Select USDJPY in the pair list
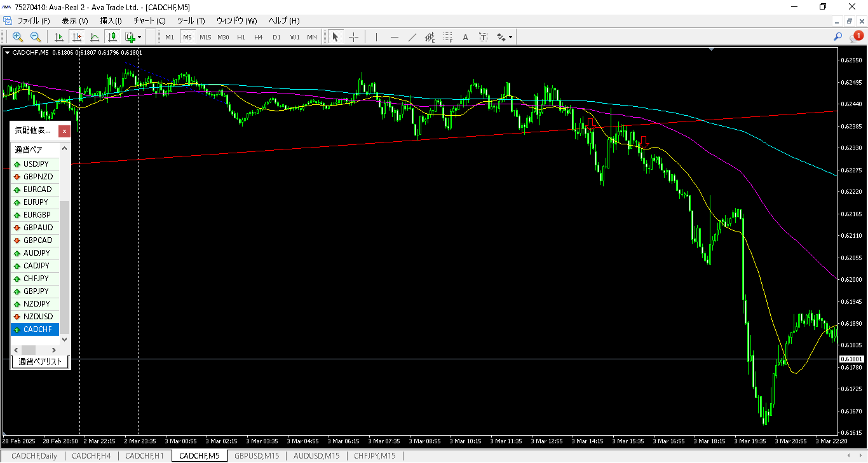 [x=36, y=164]
